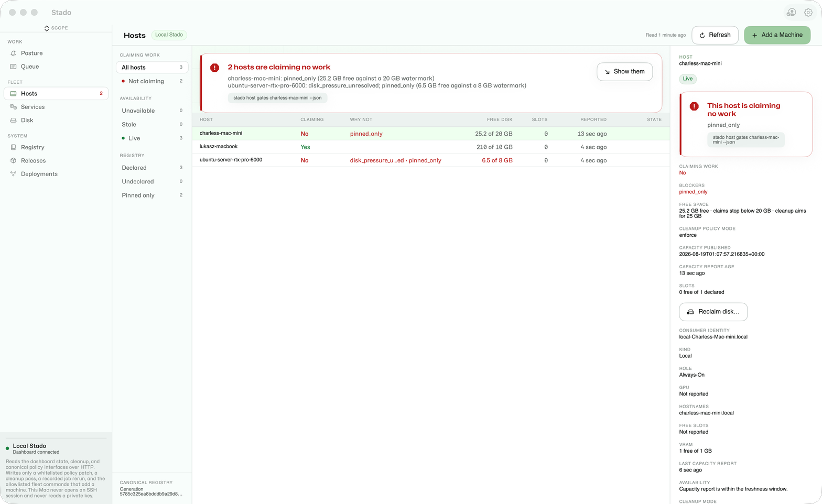
Task: Open the account profile icon
Action: (791, 12)
